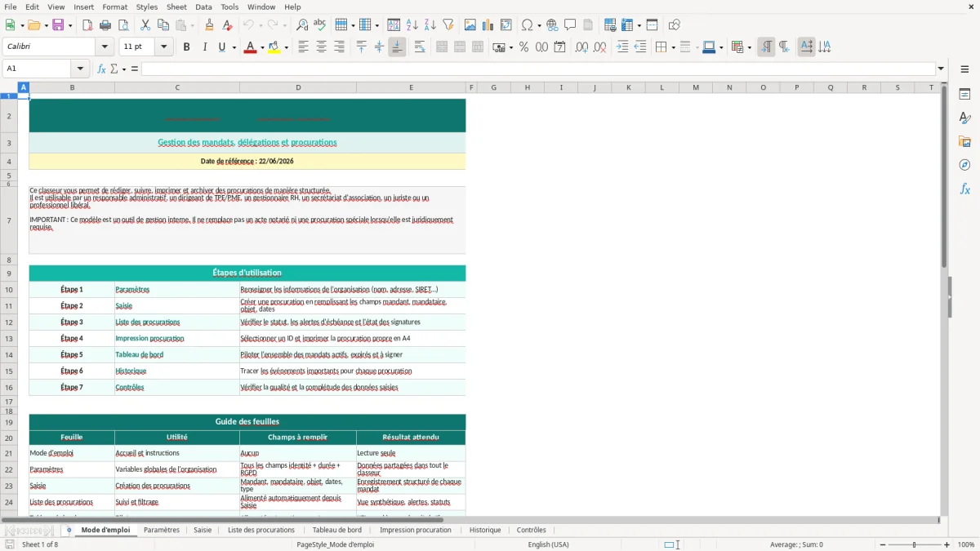Toggle Italic formatting

click(204, 47)
